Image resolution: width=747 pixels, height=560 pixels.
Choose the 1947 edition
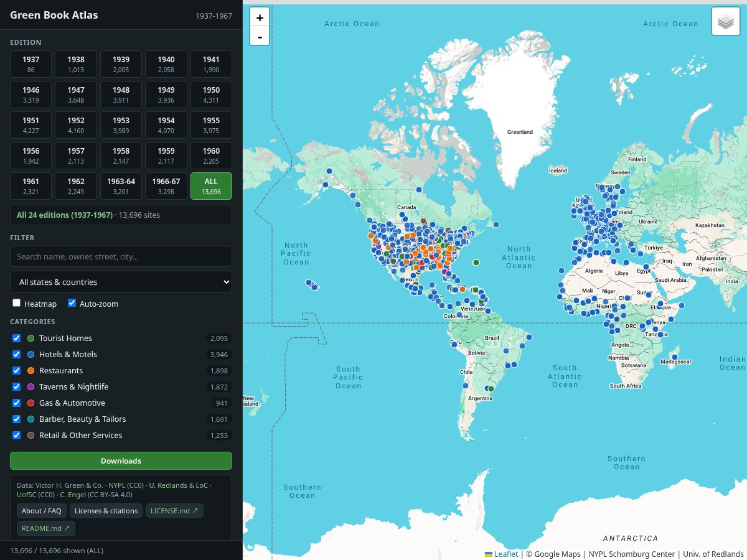pyautogui.click(x=76, y=95)
